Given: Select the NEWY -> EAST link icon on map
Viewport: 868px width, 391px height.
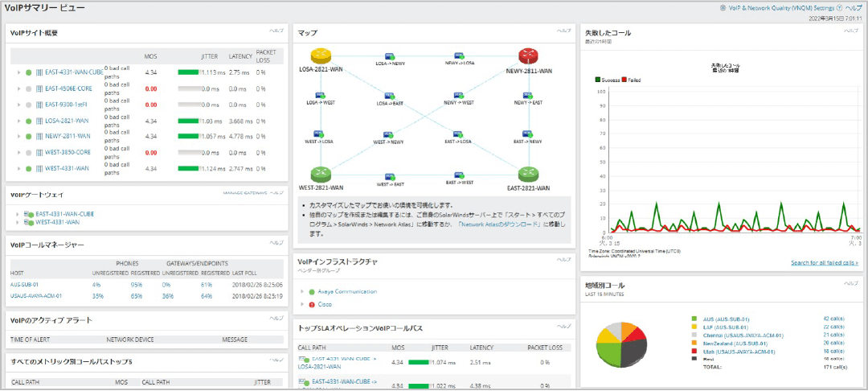Looking at the screenshot, I should point(527,95).
